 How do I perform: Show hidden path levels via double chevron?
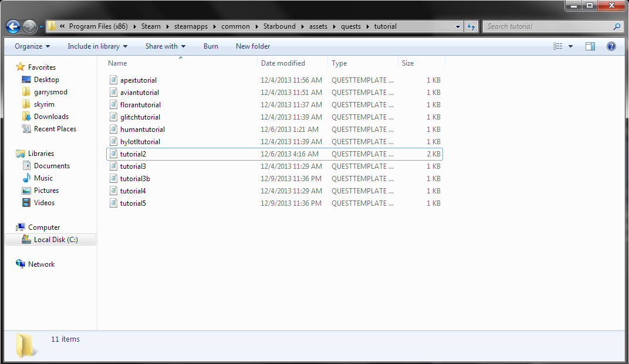pyautogui.click(x=62, y=26)
